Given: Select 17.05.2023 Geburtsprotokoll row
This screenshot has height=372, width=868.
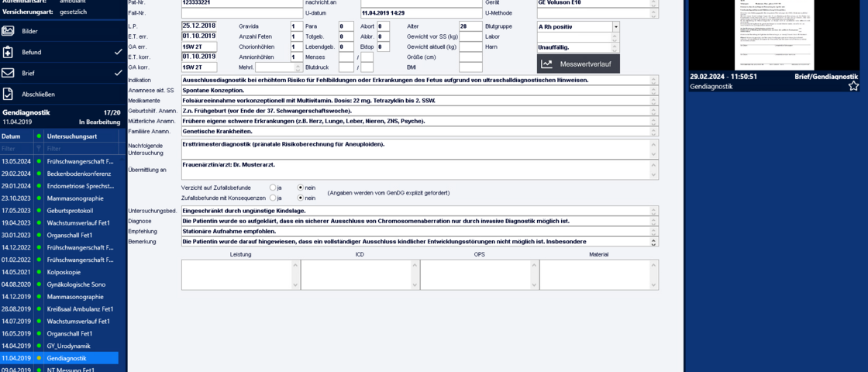Looking at the screenshot, I should click(x=59, y=211).
